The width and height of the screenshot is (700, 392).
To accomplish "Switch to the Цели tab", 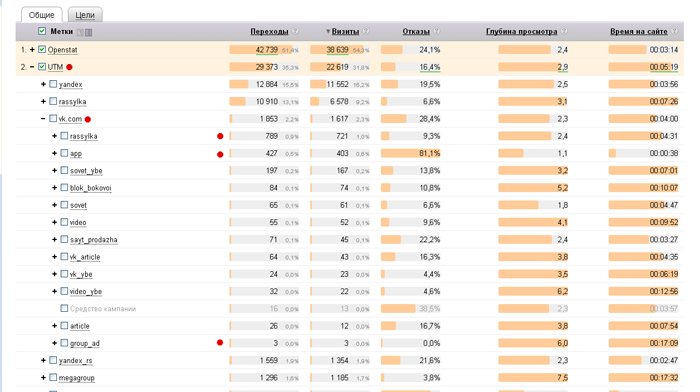I will 85,15.
